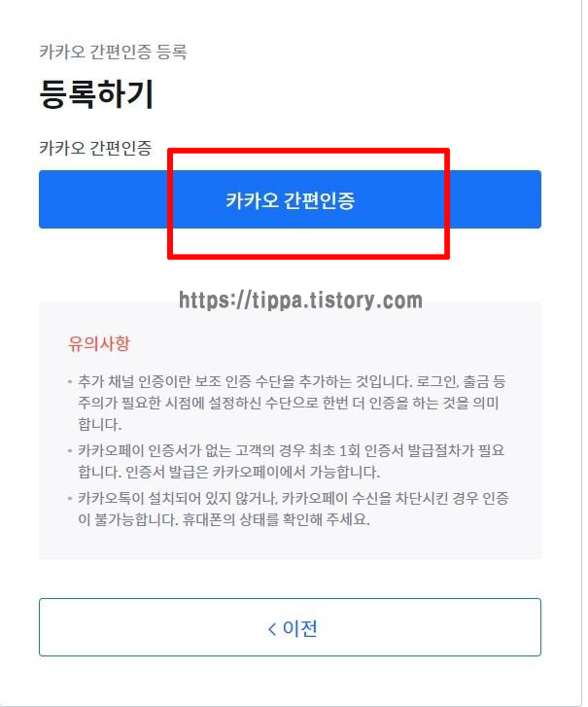The height and width of the screenshot is (707, 588).
Task: Click the bullet dot before 카카오페이 인증서가
Action: point(70,450)
